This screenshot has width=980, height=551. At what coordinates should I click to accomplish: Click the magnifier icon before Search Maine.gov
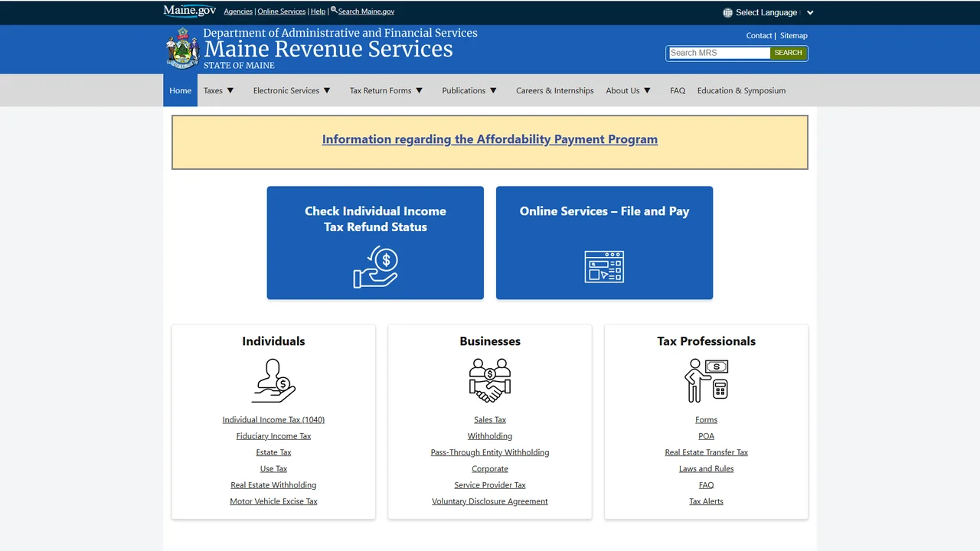pos(334,11)
